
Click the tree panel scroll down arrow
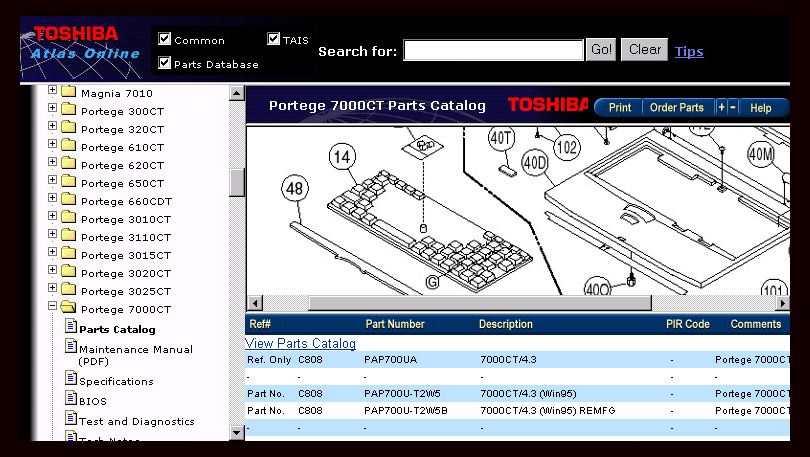coord(237,433)
